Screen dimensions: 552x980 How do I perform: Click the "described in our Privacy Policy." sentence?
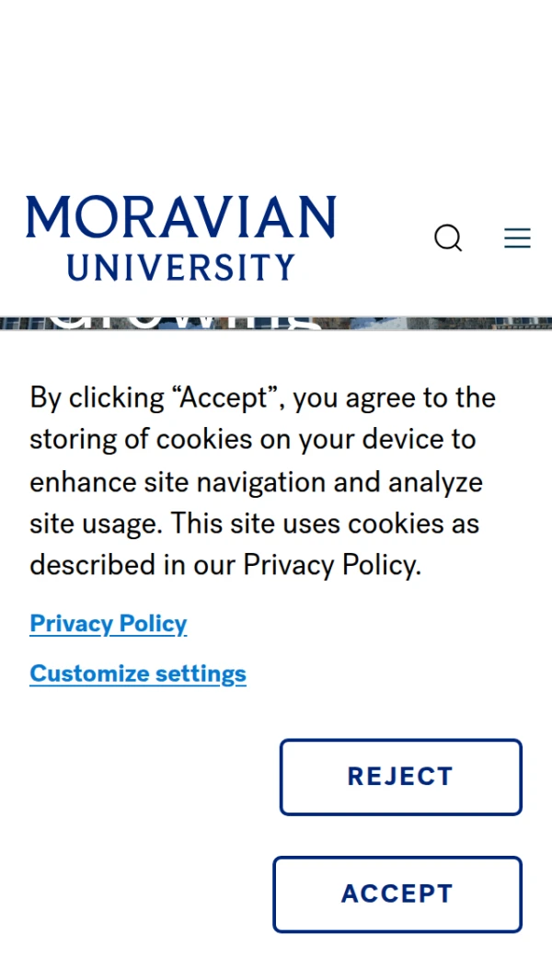point(225,565)
